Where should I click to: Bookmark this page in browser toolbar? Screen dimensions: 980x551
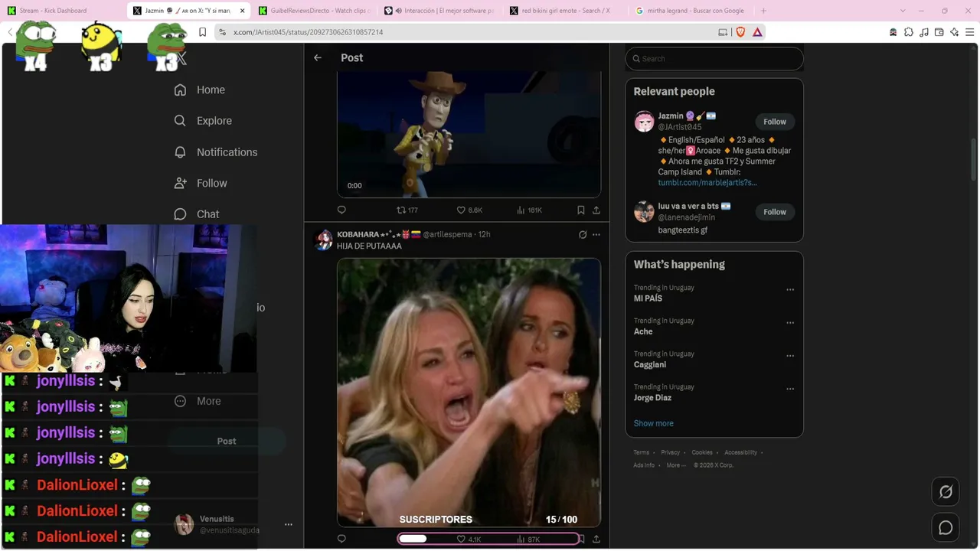click(202, 32)
